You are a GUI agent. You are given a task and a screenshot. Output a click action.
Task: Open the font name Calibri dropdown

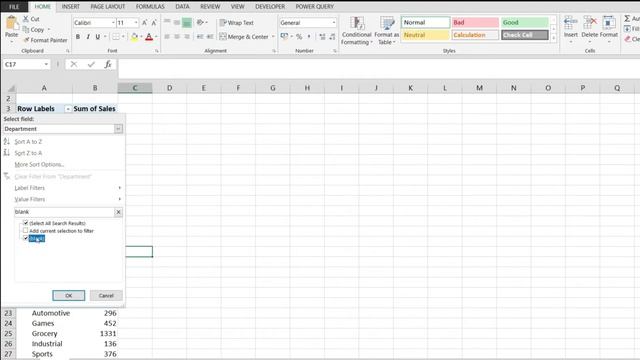[113, 23]
